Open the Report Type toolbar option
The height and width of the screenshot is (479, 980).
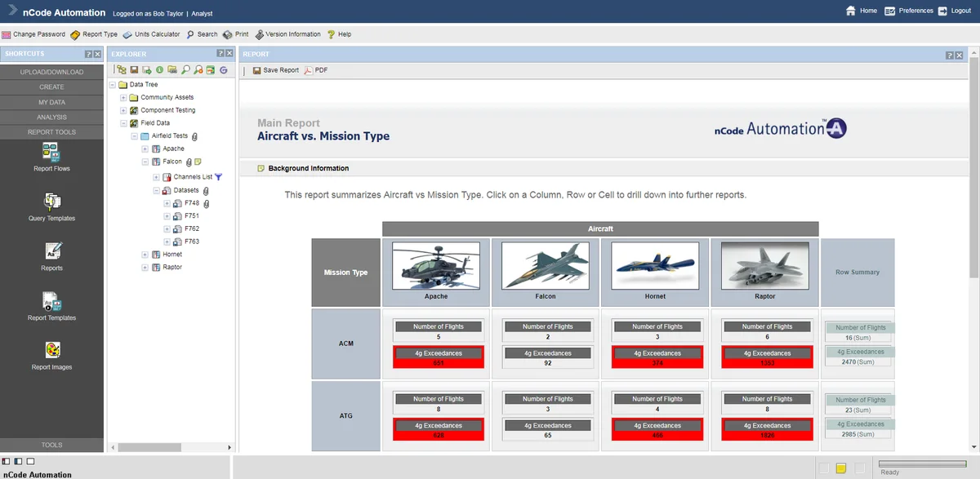(94, 34)
